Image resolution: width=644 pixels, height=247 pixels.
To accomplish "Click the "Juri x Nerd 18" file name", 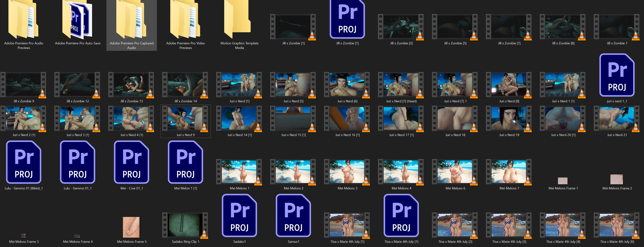I will (x=455, y=135).
